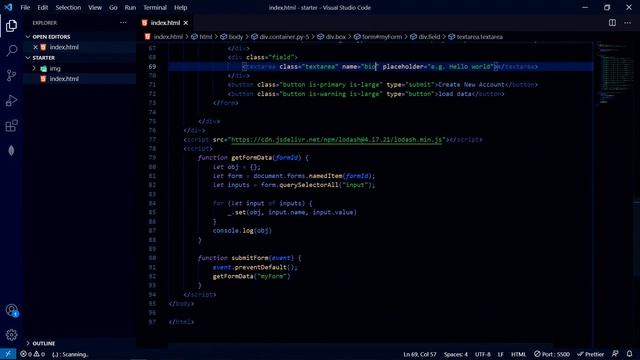Open the Help menu
Image resolution: width=640 pixels, height=360 pixels.
tap(180, 7)
